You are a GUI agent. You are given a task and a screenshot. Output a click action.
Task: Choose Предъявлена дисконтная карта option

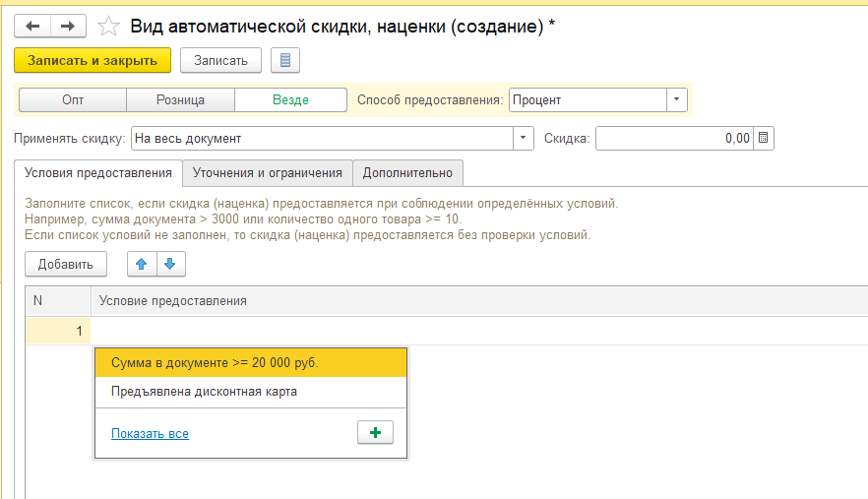pyautogui.click(x=251, y=392)
